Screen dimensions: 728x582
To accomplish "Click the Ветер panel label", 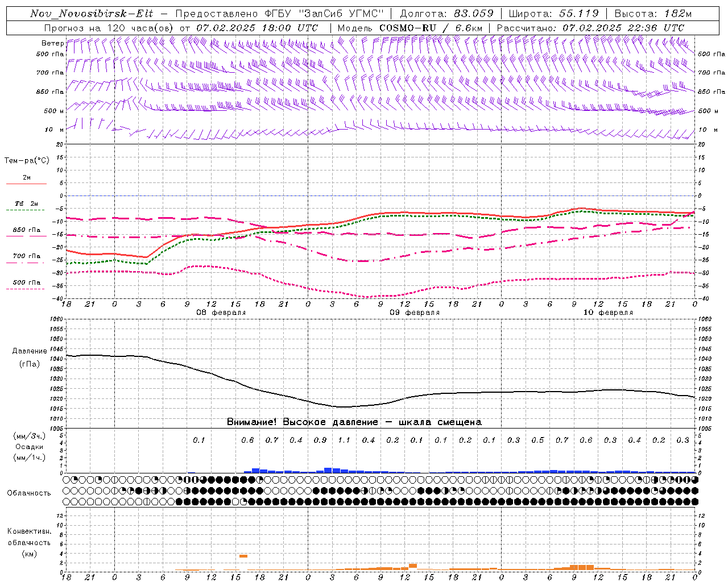I will pos(53,43).
